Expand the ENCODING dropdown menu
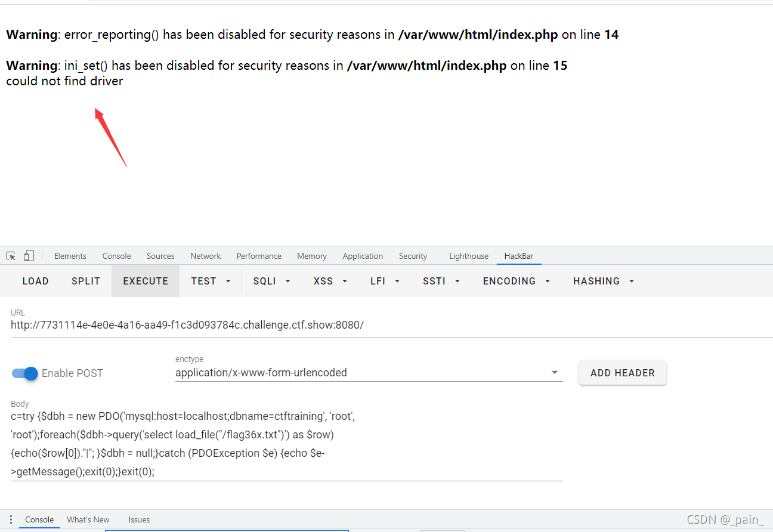 pos(517,281)
